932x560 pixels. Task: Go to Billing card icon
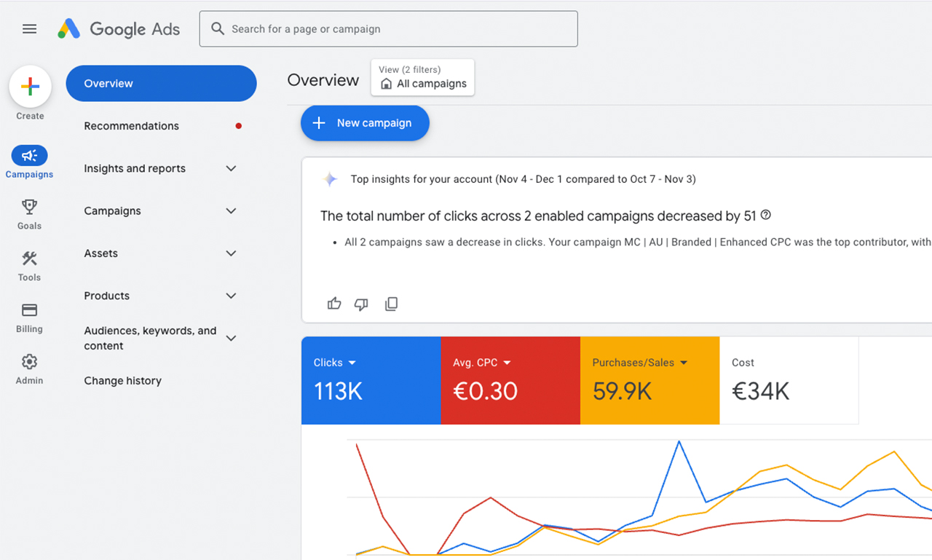tap(29, 311)
